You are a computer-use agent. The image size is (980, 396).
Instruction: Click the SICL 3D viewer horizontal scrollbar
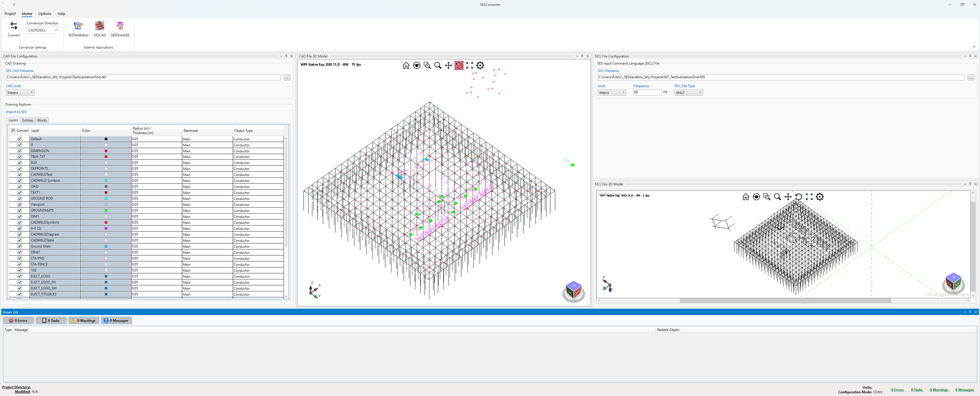pos(785,301)
